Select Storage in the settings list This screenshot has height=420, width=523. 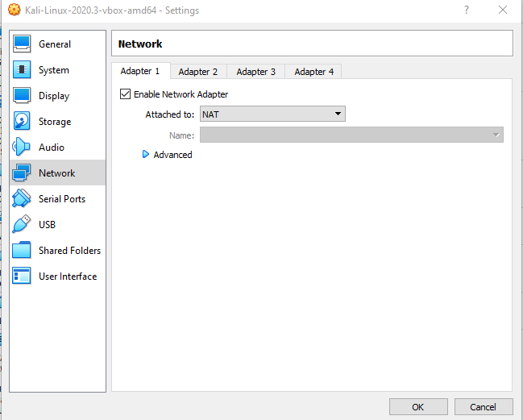point(55,122)
